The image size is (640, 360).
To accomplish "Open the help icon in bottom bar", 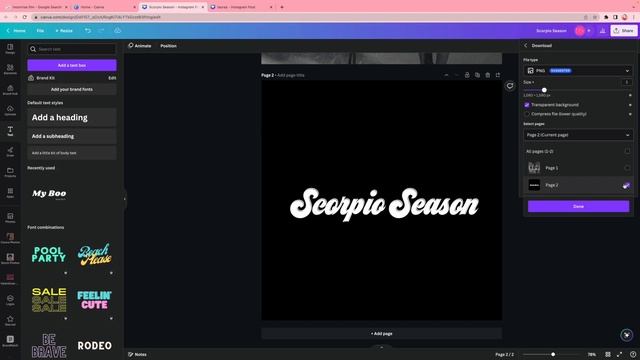I will (633, 354).
